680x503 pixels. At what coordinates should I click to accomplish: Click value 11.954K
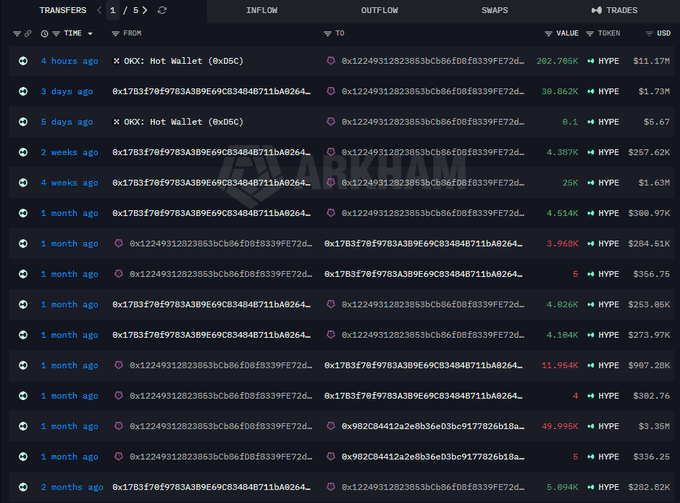(x=559, y=366)
